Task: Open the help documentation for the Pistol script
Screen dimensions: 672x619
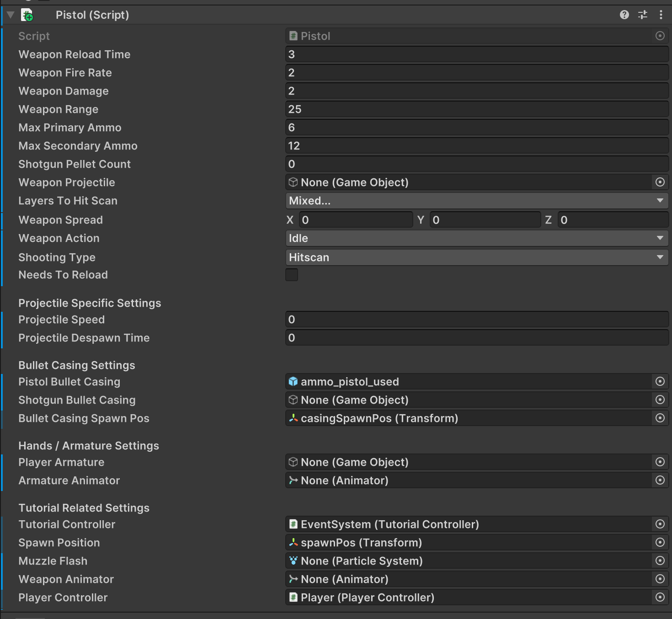Action: (624, 15)
